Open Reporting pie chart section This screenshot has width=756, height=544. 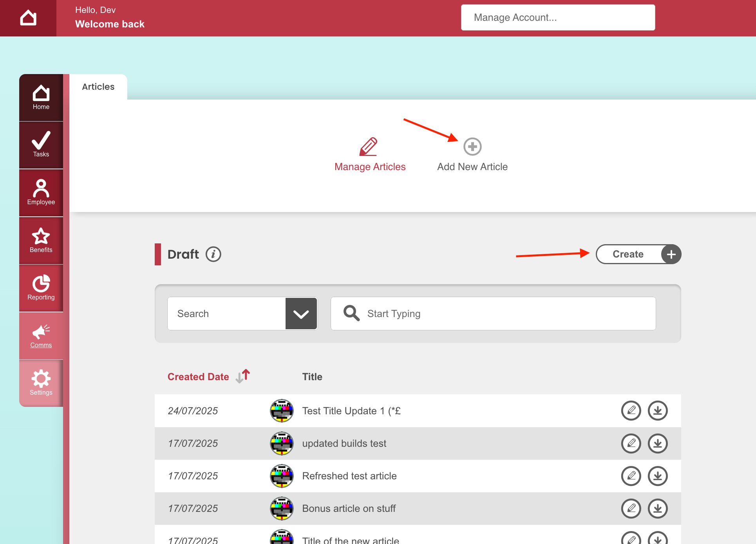pyautogui.click(x=41, y=288)
